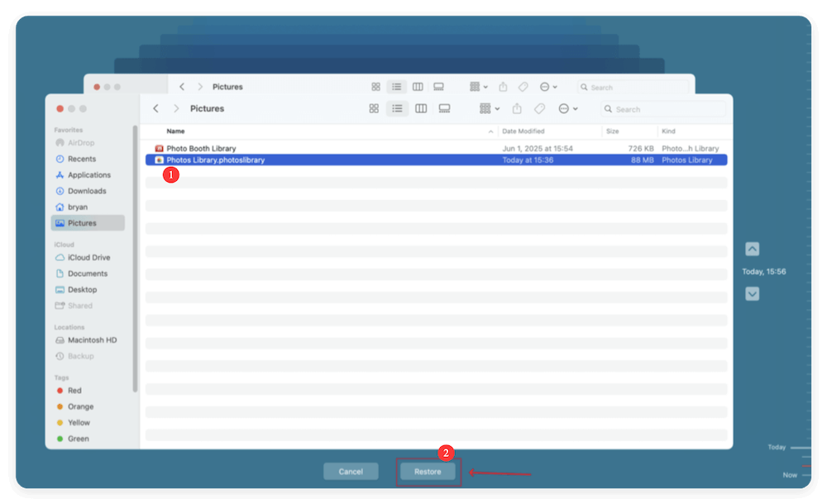
Task: Toggle sort order on the Name column
Action: pyautogui.click(x=174, y=131)
